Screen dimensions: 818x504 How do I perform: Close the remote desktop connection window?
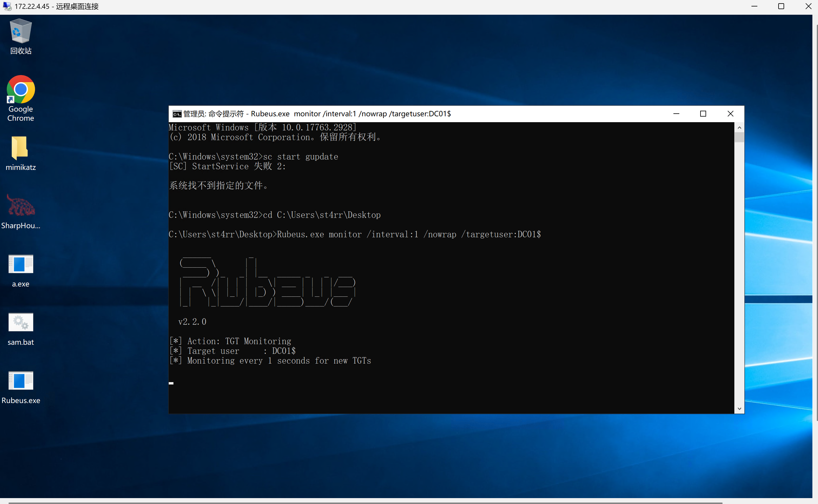808,6
